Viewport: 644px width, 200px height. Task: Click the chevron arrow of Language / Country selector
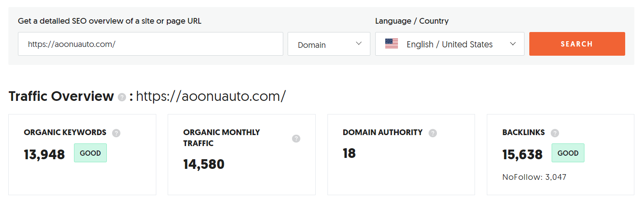tap(513, 44)
